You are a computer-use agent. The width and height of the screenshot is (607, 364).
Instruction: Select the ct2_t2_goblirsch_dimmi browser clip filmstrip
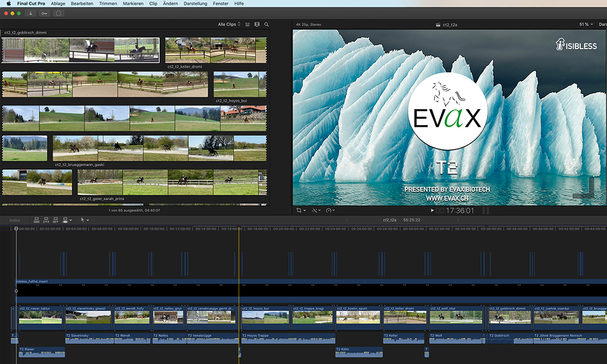81,50
